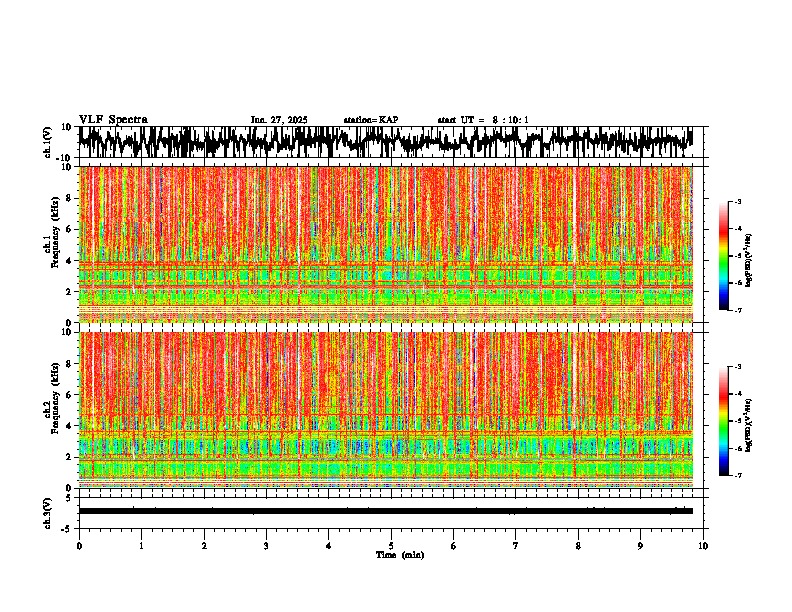The height and width of the screenshot is (612, 792).
Task: Click the "ch.3(V)" axis label
Action: click(48, 513)
